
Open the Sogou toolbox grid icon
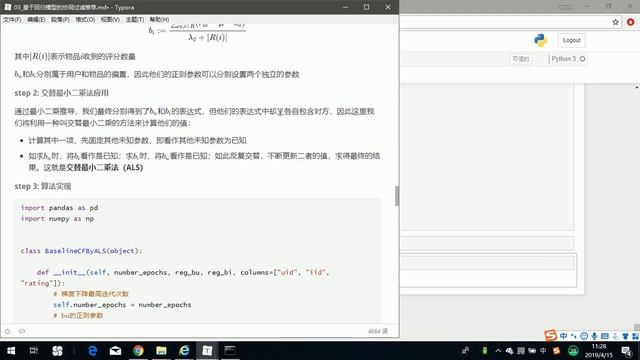point(635,336)
